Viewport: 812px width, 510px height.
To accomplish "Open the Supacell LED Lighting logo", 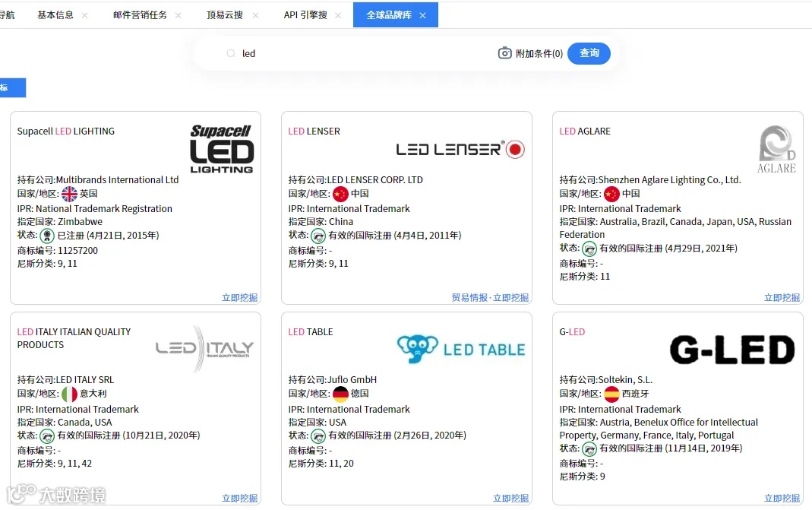I will [222, 149].
